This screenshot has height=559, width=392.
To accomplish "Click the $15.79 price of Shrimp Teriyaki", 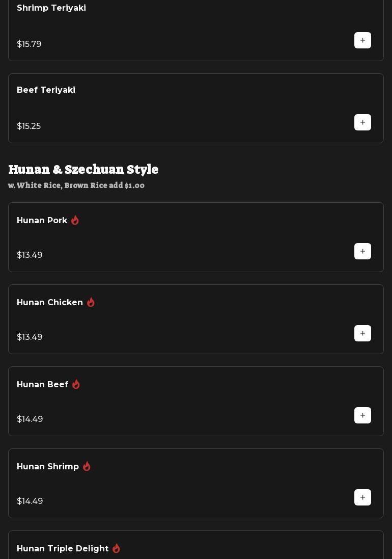I will click(29, 44).
